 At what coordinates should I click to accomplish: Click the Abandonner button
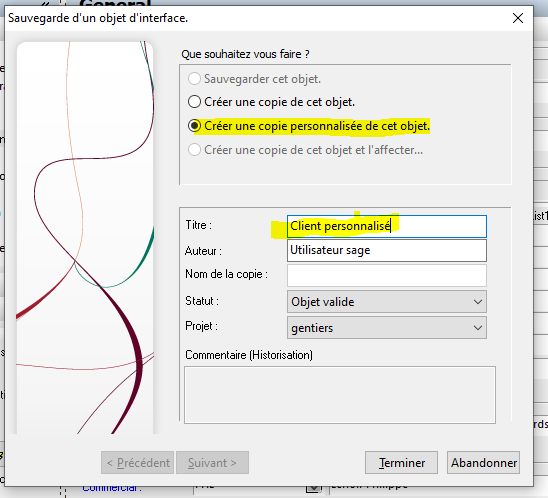pyautogui.click(x=483, y=463)
